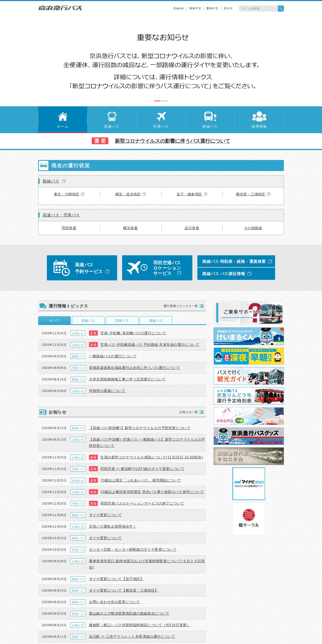Open 路線バス バス接近情報 button
Image resolution: width=322 pixels, height=644 pixels.
click(x=236, y=274)
